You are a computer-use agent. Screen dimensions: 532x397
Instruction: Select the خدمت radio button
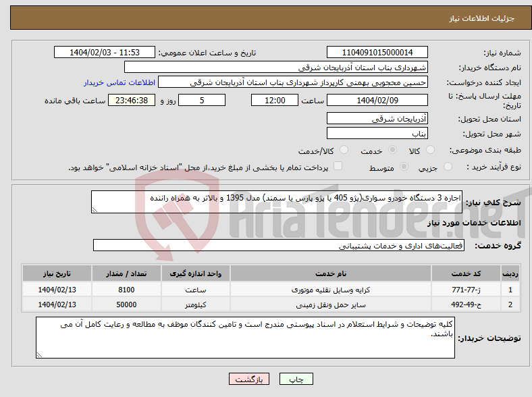pyautogui.click(x=392, y=150)
